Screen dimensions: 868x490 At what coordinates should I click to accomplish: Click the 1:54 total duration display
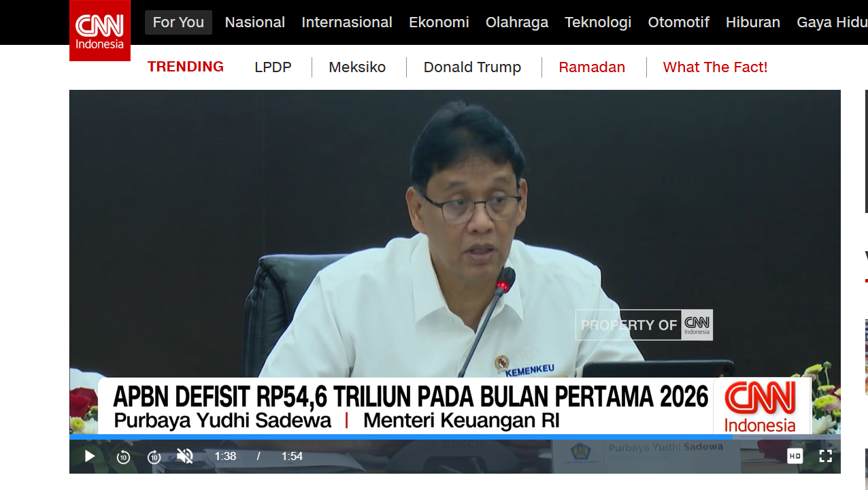tap(292, 457)
